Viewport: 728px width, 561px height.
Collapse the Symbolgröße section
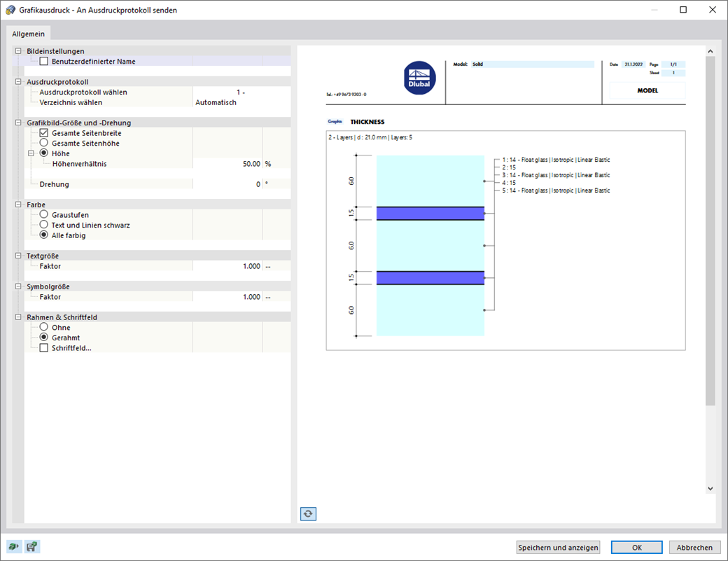click(x=18, y=286)
